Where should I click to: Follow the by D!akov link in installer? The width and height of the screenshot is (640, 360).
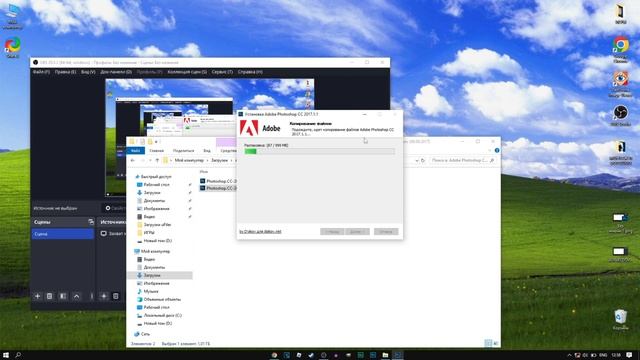(260, 231)
